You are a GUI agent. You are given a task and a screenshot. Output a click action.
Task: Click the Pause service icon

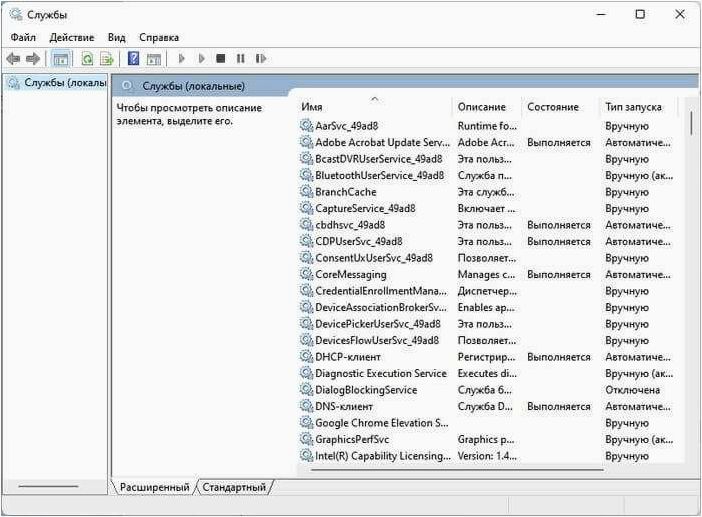pos(240,59)
